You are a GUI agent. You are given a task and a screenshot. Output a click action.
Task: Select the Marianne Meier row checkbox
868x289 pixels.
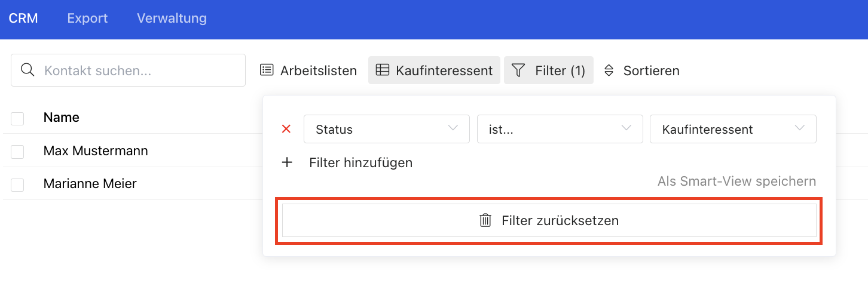click(17, 185)
